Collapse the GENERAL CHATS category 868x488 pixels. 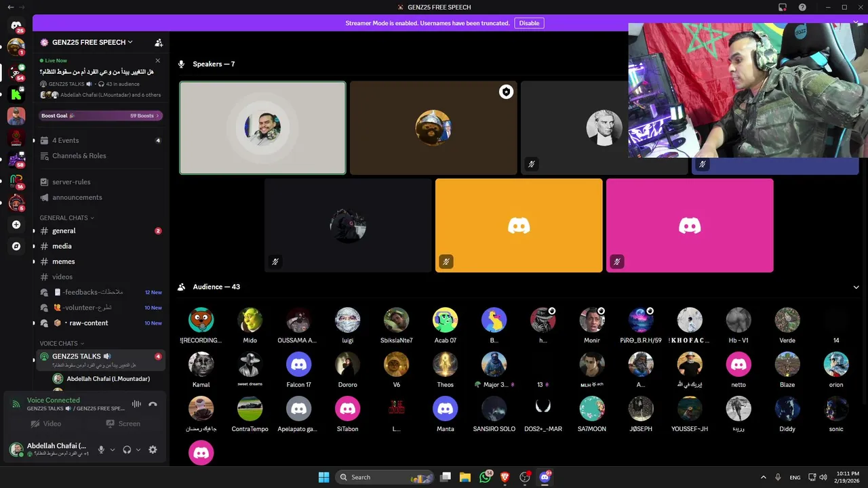[x=66, y=218]
